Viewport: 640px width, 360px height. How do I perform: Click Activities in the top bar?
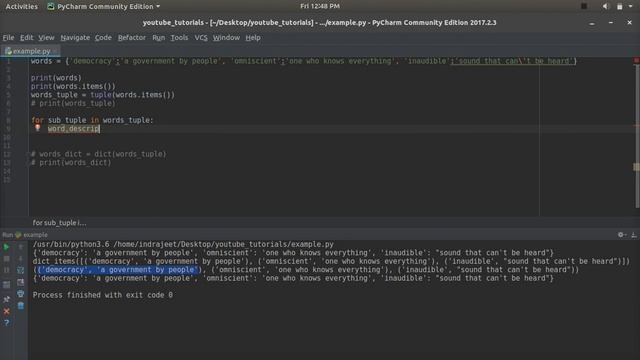point(22,6)
